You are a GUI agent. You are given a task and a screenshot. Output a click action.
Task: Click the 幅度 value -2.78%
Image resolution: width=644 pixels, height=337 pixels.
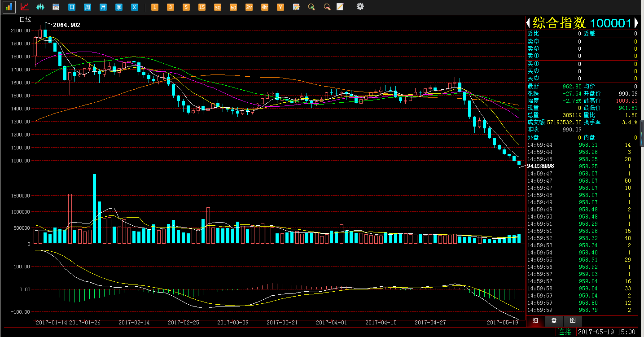click(x=572, y=101)
